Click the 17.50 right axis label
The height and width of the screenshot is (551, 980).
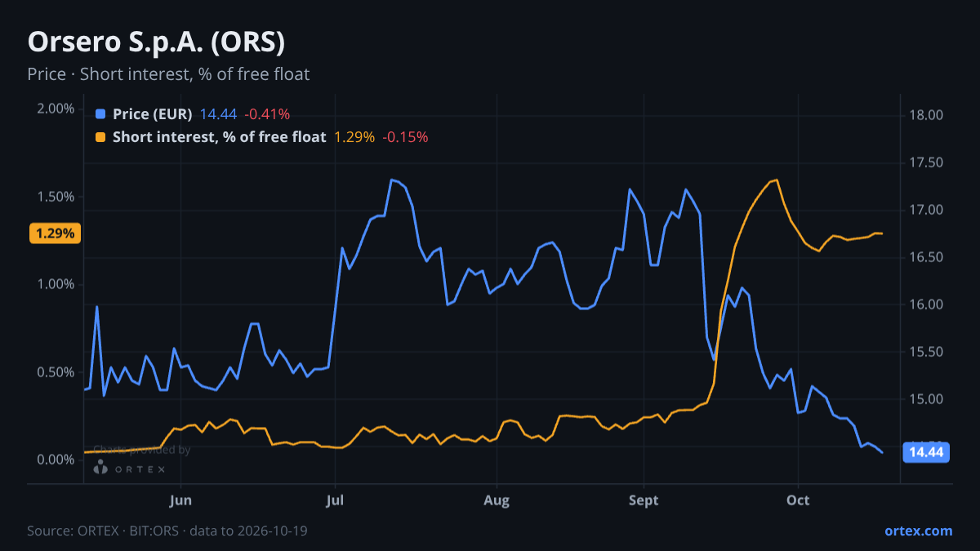(x=927, y=163)
